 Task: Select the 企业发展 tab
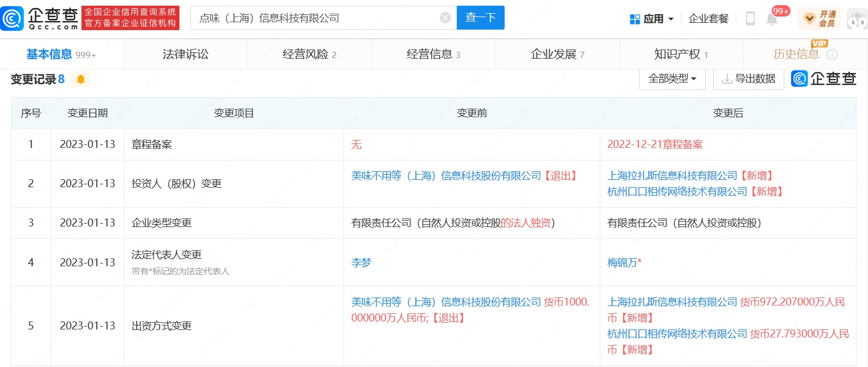pyautogui.click(x=557, y=55)
